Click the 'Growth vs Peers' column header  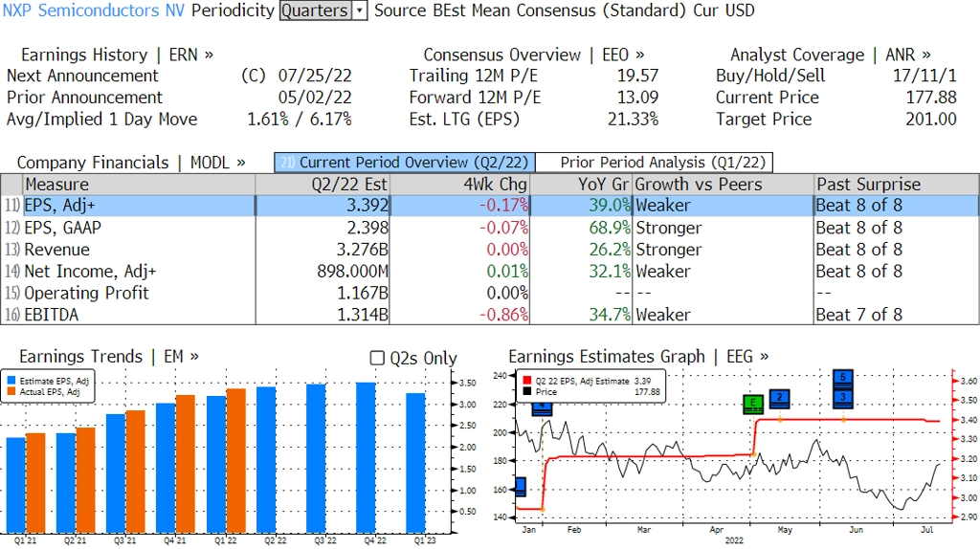(x=724, y=185)
